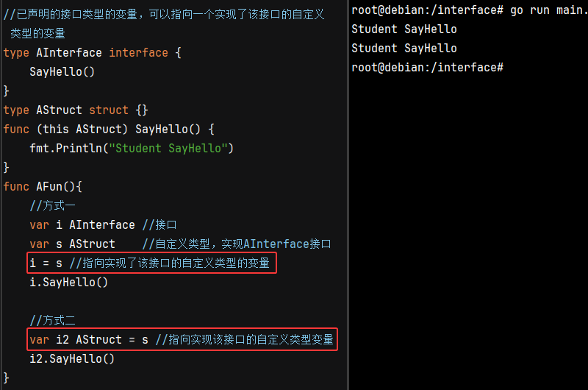Image resolution: width=588 pixels, height=390 pixels.
Task: Click the "//方式二" comment
Action: (x=53, y=321)
